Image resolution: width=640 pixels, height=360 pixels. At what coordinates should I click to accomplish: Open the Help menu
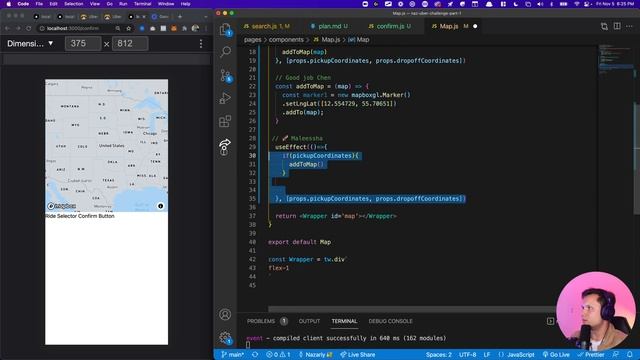click(x=185, y=4)
